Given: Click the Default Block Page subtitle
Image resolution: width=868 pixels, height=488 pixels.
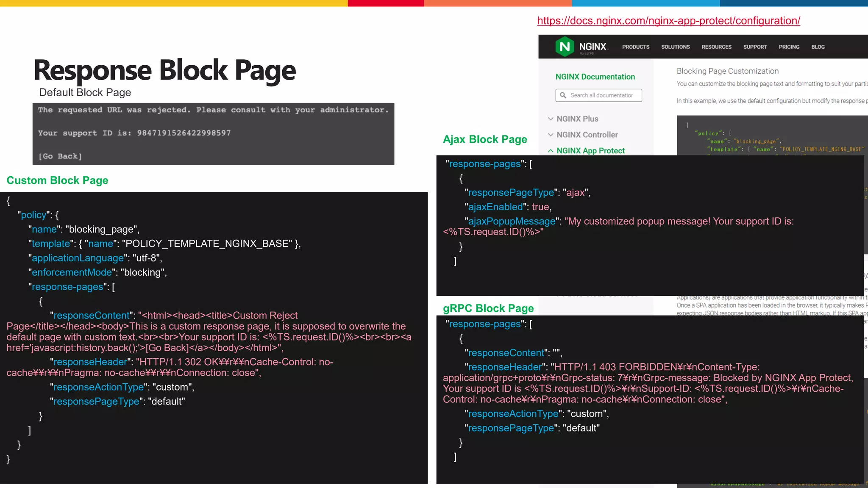Looking at the screenshot, I should pos(85,92).
